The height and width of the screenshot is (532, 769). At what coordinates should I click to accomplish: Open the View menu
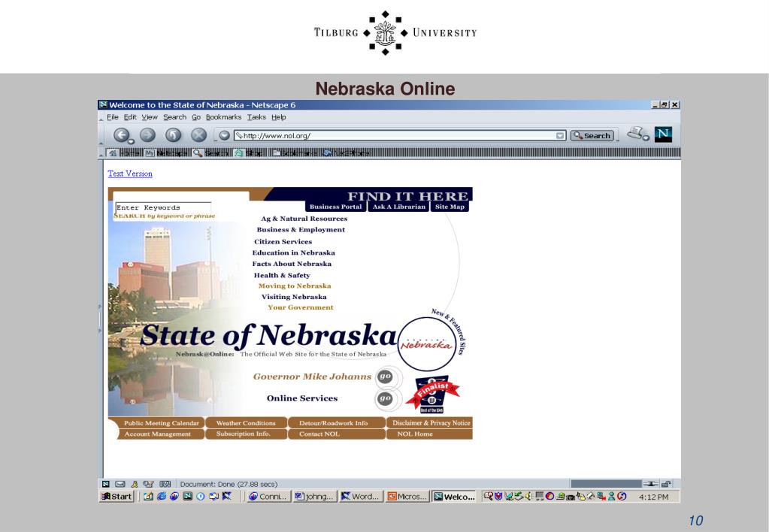pos(150,117)
